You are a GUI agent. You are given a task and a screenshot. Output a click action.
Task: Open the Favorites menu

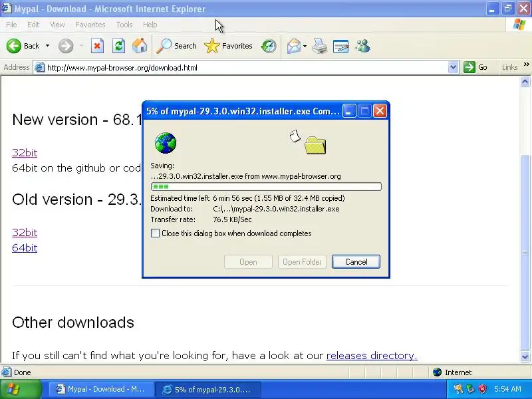pyautogui.click(x=90, y=25)
